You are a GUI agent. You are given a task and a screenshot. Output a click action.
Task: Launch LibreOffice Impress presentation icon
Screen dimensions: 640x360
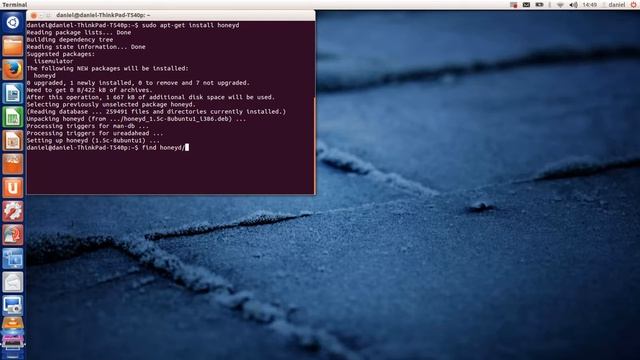[13, 140]
